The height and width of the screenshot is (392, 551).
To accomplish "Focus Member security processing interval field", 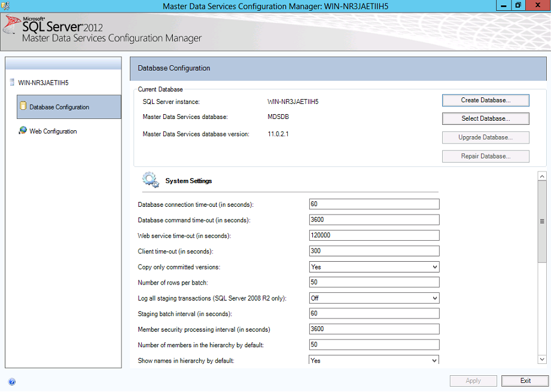I will pos(375,329).
